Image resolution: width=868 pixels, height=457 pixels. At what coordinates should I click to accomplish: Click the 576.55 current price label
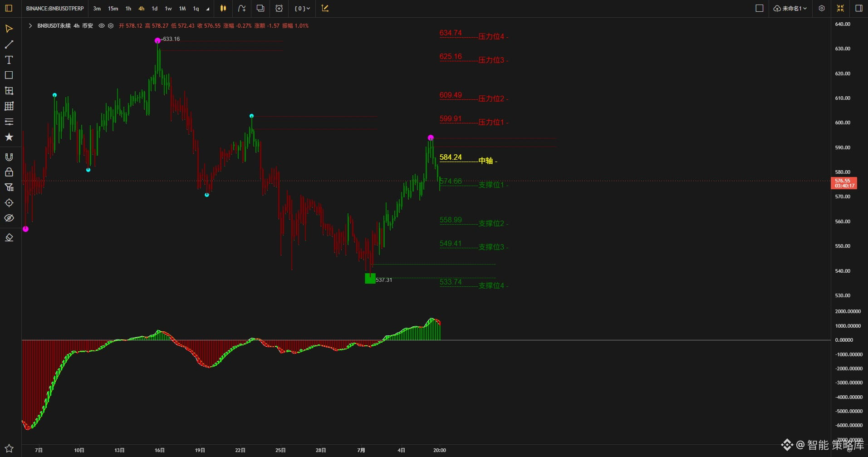click(x=843, y=183)
